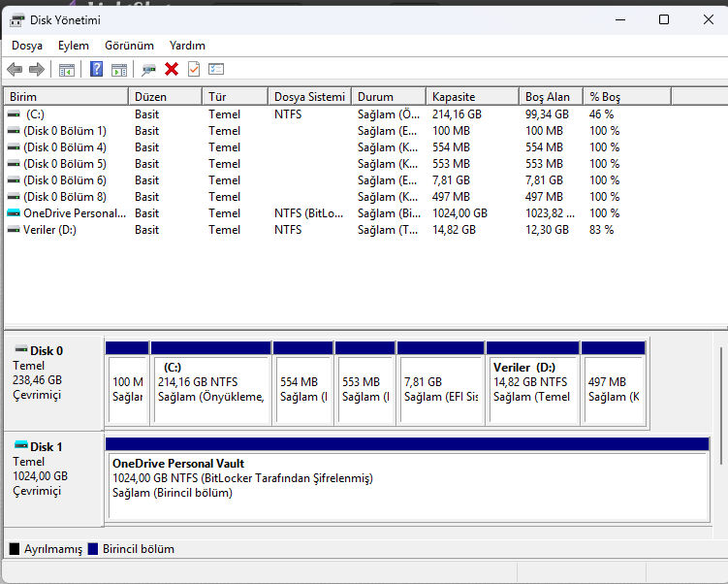The height and width of the screenshot is (584, 728).
Task: Sort by the Birim column header
Action: click(66, 97)
